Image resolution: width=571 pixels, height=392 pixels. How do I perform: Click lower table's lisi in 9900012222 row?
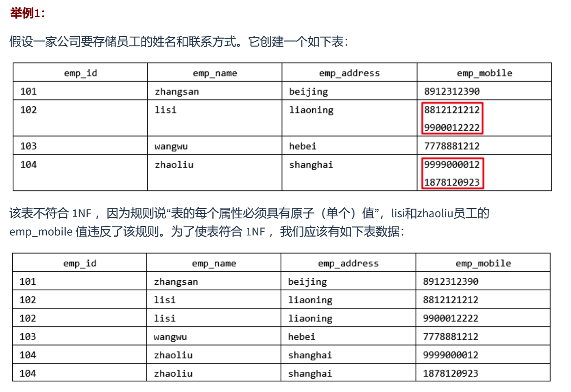pyautogui.click(x=165, y=318)
